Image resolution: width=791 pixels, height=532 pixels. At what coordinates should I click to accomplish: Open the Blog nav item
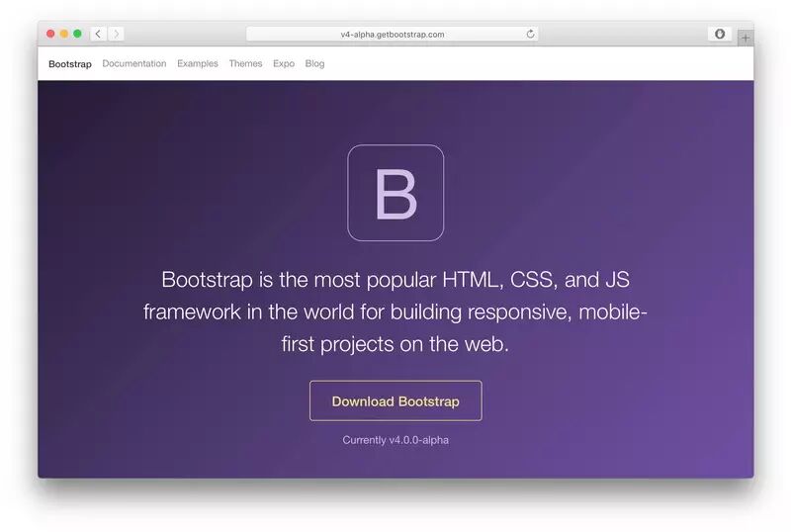[314, 63]
